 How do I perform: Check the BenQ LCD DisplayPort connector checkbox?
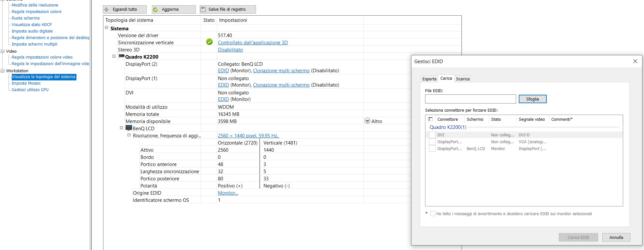coord(432,148)
